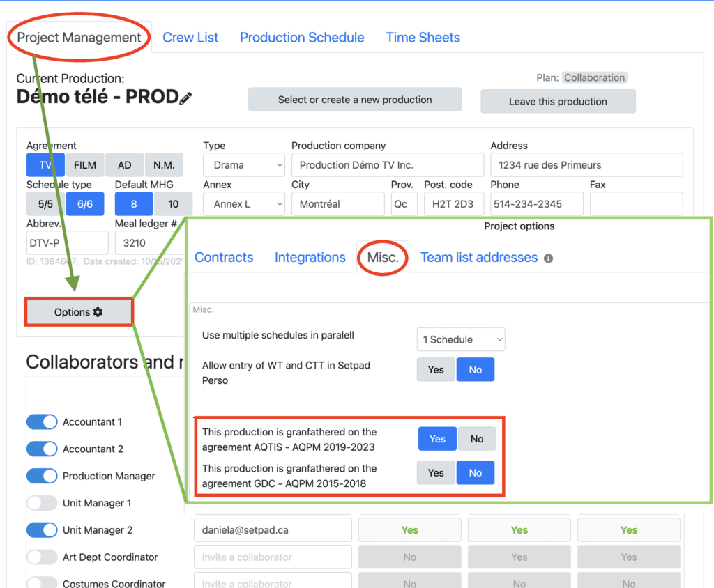
Task: Open the 1 Schedule dropdown
Action: coord(460,339)
